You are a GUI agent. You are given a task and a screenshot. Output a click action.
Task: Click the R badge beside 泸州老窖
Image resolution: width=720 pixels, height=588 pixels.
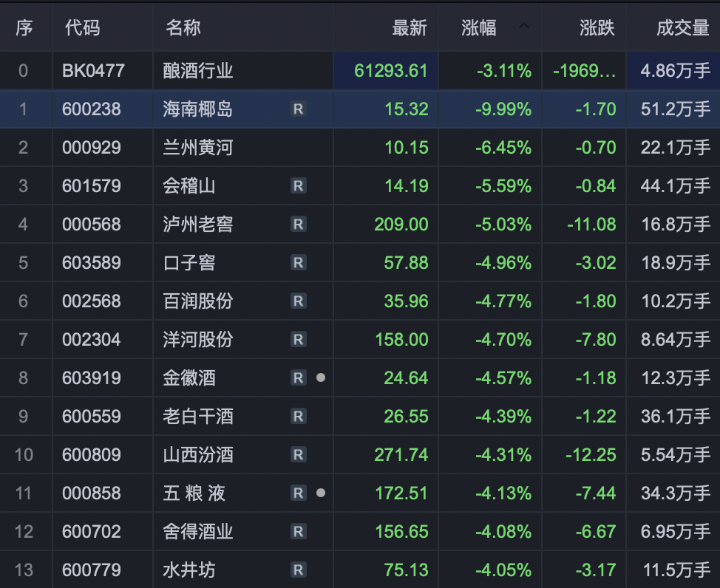tap(298, 225)
